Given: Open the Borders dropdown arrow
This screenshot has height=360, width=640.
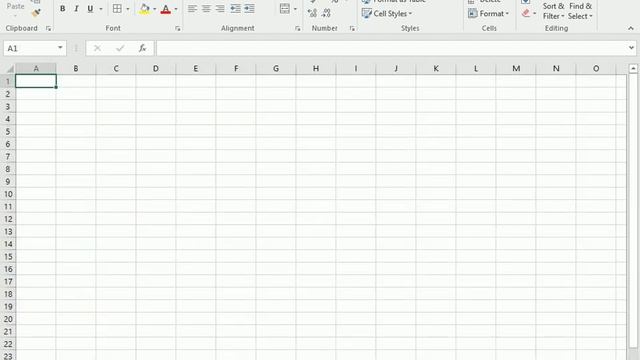Looking at the screenshot, I should tap(128, 9).
